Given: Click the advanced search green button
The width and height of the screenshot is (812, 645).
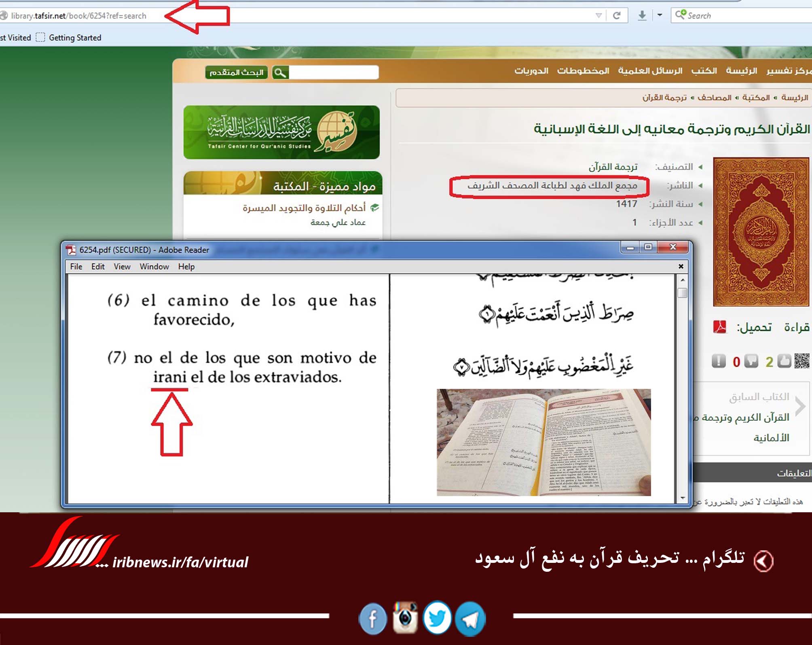Looking at the screenshot, I should 236,72.
